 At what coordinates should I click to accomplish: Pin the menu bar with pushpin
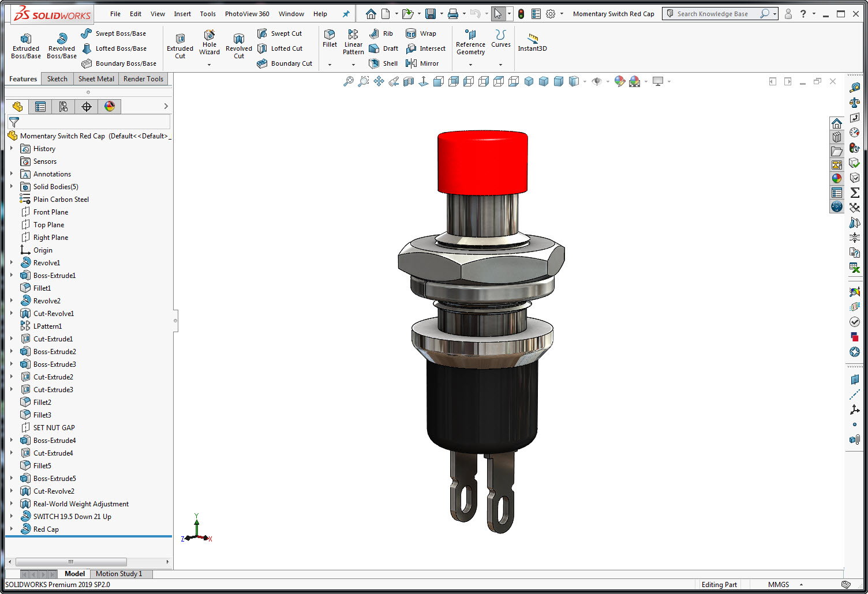(346, 14)
